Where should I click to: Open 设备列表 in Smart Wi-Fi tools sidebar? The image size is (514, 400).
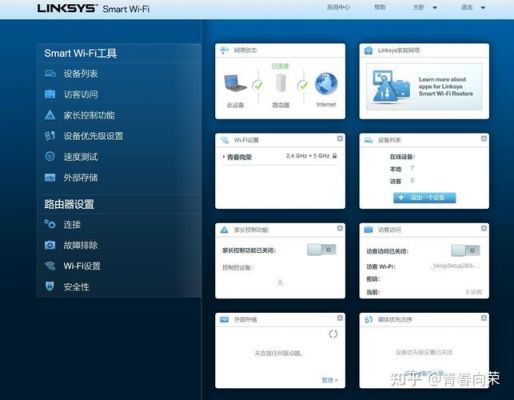(81, 74)
